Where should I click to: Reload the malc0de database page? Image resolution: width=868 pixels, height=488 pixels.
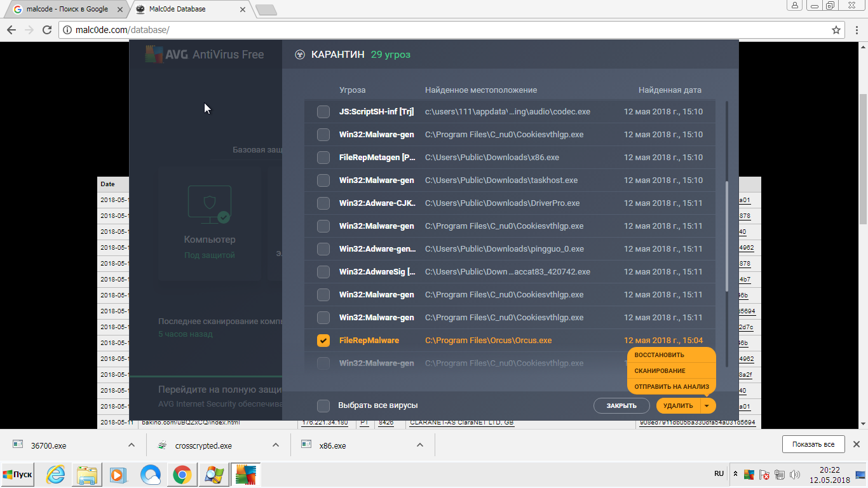point(46,30)
